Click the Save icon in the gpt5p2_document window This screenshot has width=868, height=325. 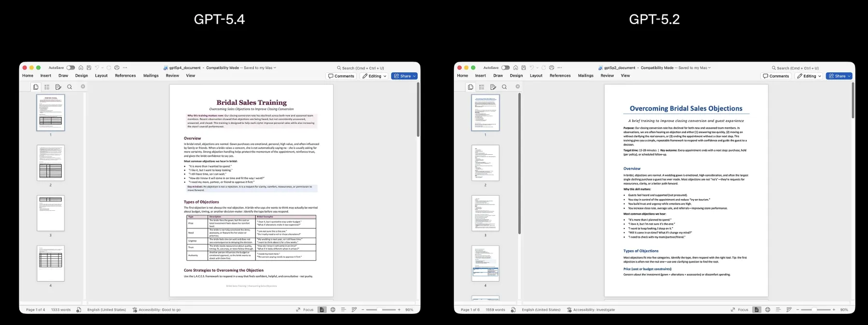coord(523,68)
